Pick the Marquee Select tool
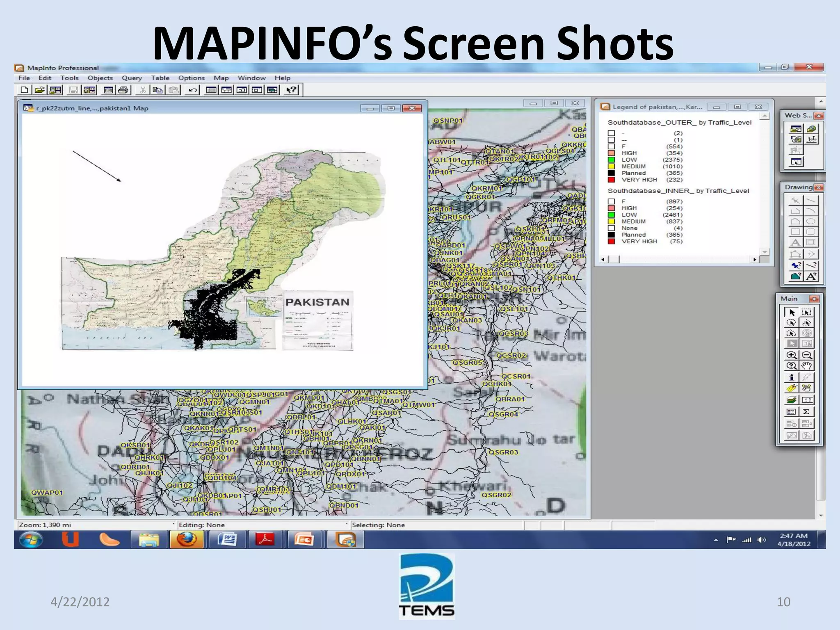The height and width of the screenshot is (630, 840). [x=806, y=312]
